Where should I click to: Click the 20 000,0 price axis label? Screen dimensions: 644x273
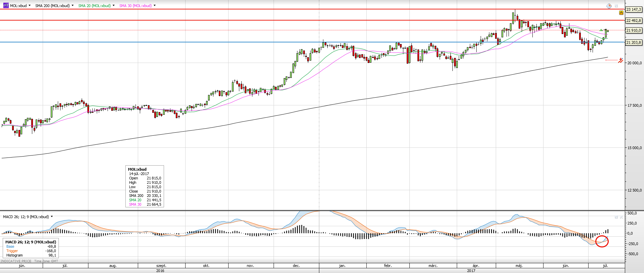pos(635,63)
